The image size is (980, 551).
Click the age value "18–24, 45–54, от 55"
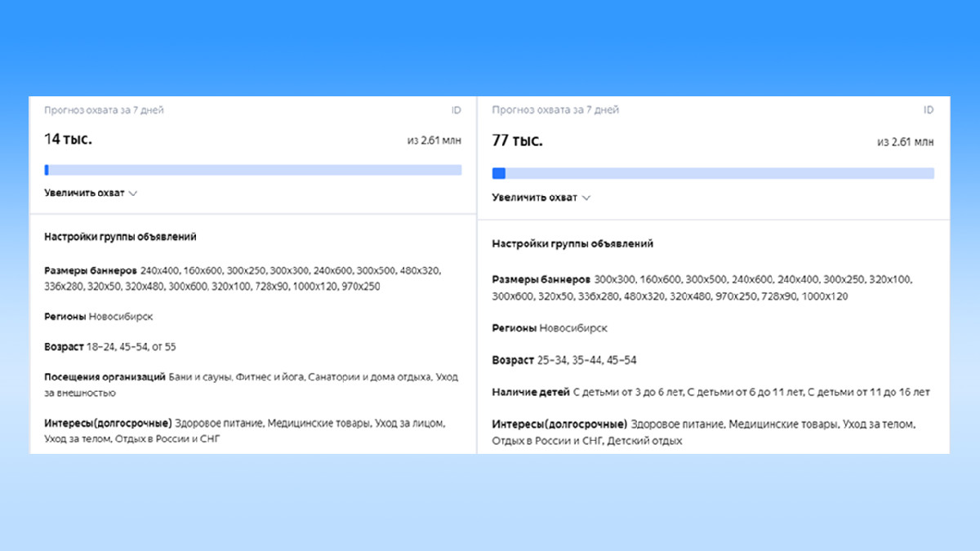coord(131,347)
